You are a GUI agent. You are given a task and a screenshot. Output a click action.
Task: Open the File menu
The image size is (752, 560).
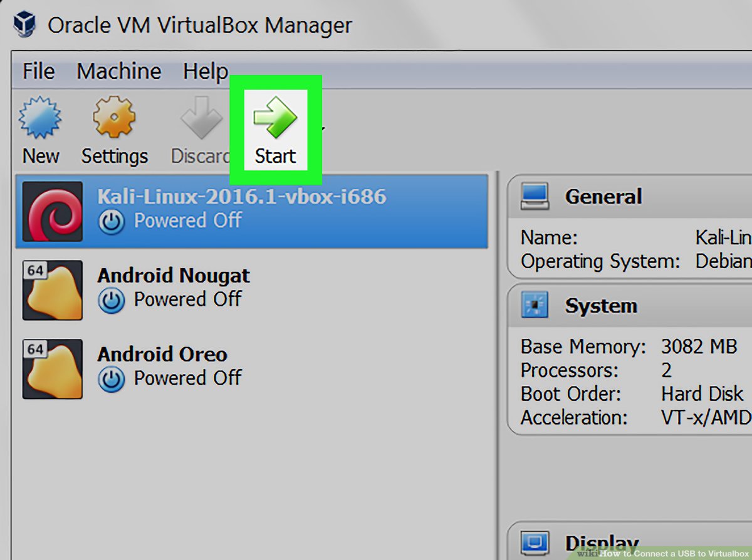coord(38,71)
